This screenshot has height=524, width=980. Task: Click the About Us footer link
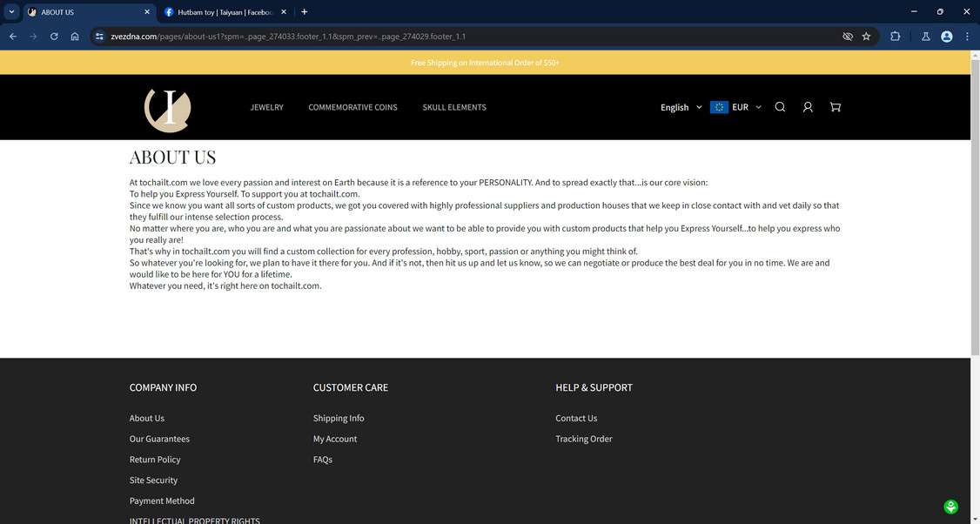point(147,418)
